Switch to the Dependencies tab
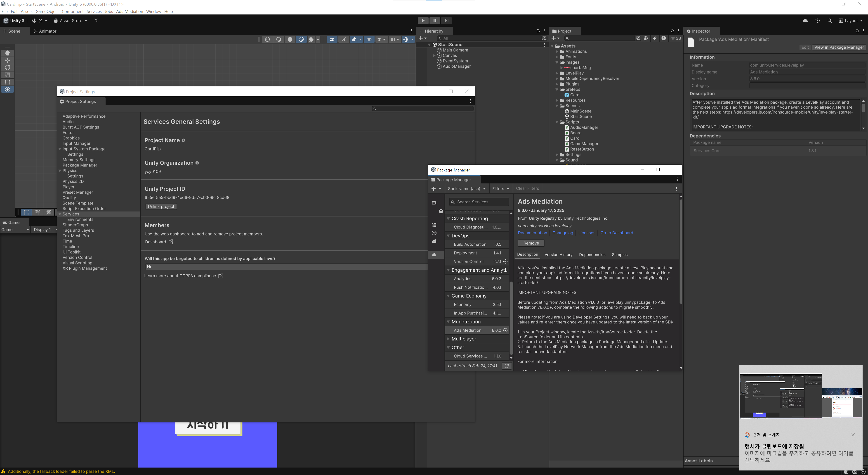Image resolution: width=868 pixels, height=475 pixels. point(592,254)
